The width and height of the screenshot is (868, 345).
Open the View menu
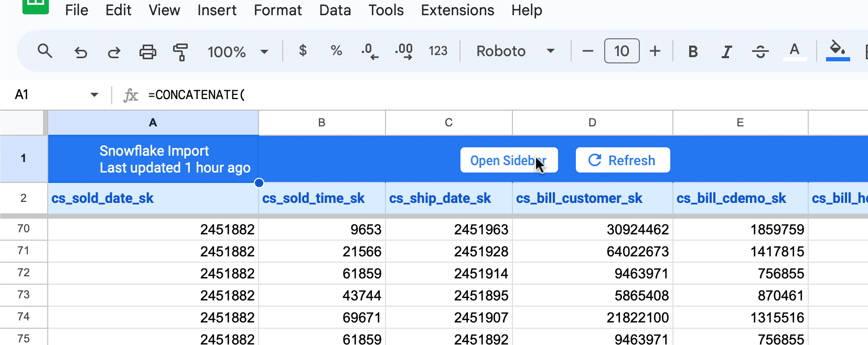[164, 10]
